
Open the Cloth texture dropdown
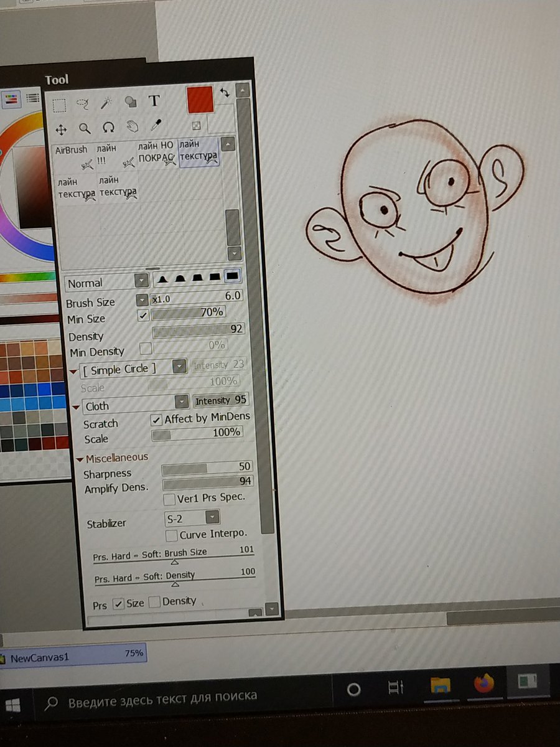click(182, 402)
